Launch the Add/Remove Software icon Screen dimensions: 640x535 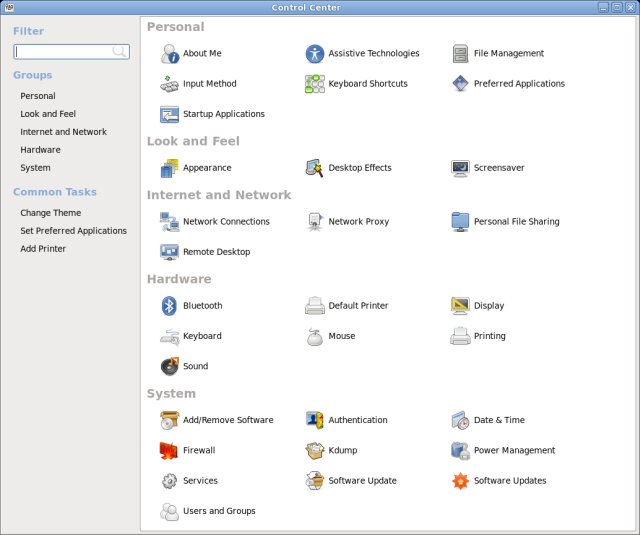pyautogui.click(x=169, y=420)
